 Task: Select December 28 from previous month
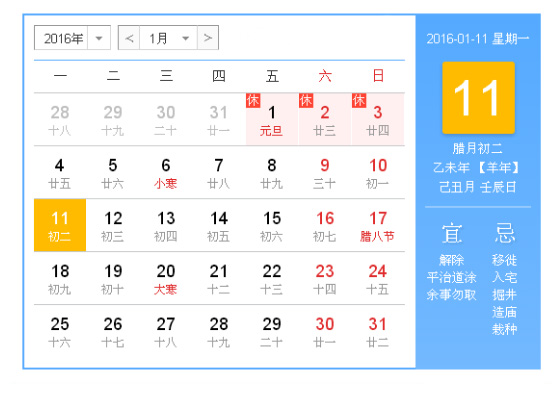(60, 119)
